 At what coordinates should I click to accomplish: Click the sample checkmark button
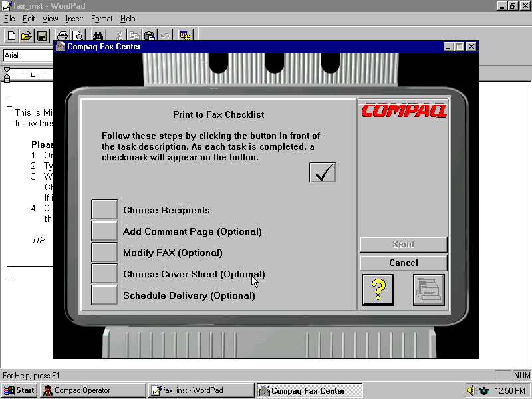click(323, 172)
